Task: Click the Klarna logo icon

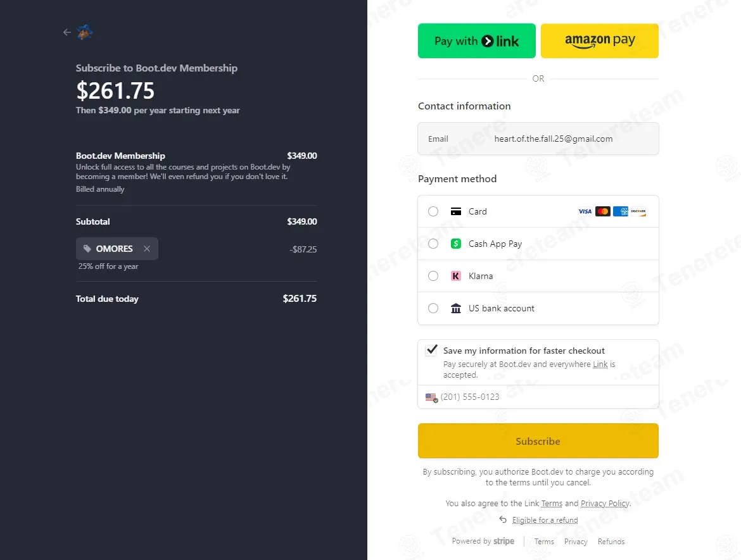Action: tap(455, 276)
